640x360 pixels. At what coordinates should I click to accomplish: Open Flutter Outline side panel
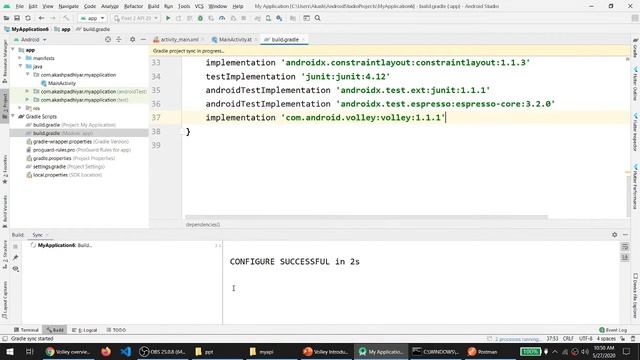[x=635, y=84]
